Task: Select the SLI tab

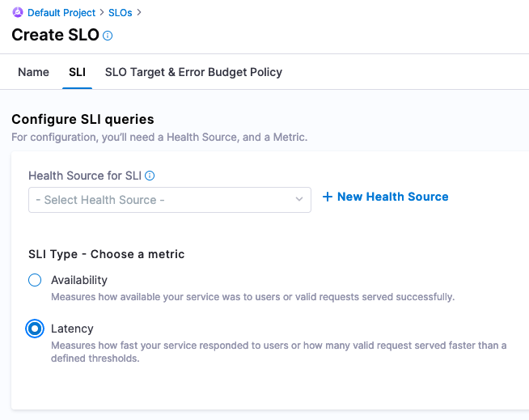Action: (x=77, y=72)
